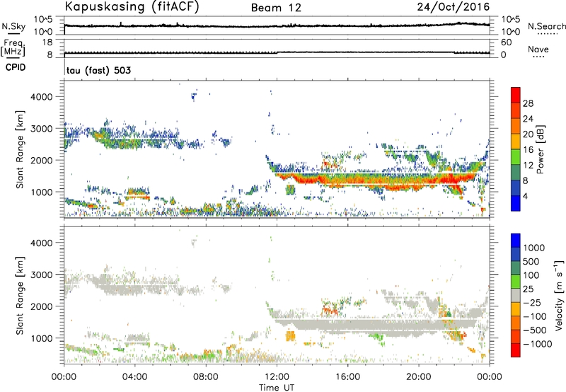Click the Time UT axis title

tap(277, 388)
